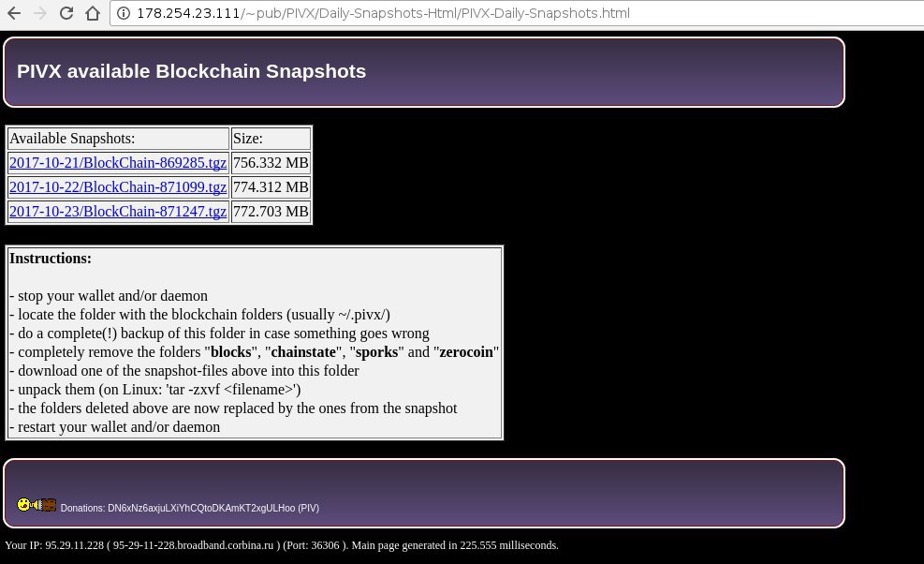Download 2017-10-23/BlockChain-871247.tgz snapshot
The width and height of the screenshot is (924, 564).
pos(118,211)
